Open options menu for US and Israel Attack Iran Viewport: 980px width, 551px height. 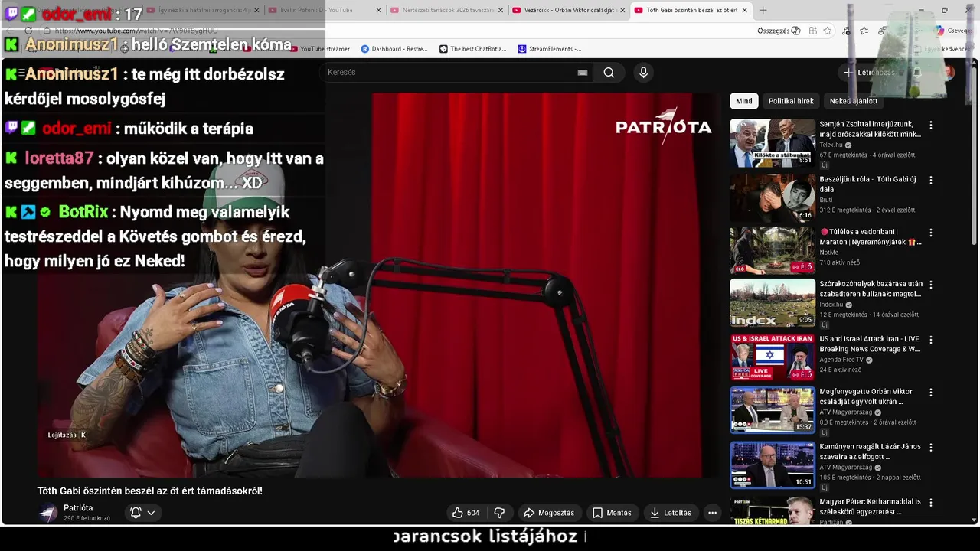click(x=931, y=340)
